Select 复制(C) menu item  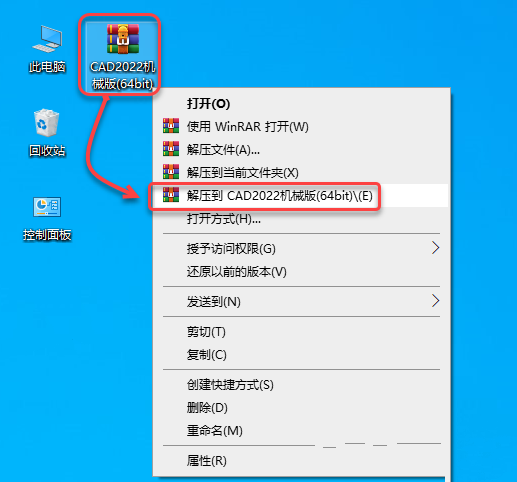click(206, 354)
